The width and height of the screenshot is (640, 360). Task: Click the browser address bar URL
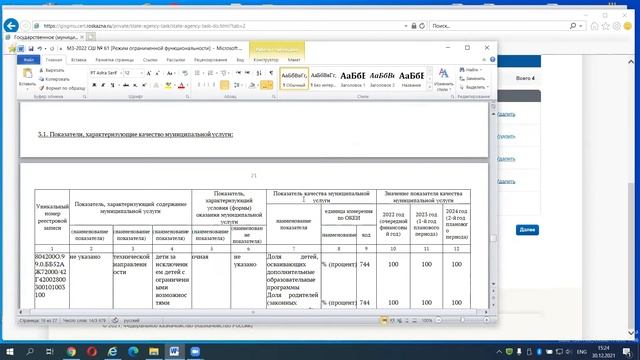(x=144, y=26)
